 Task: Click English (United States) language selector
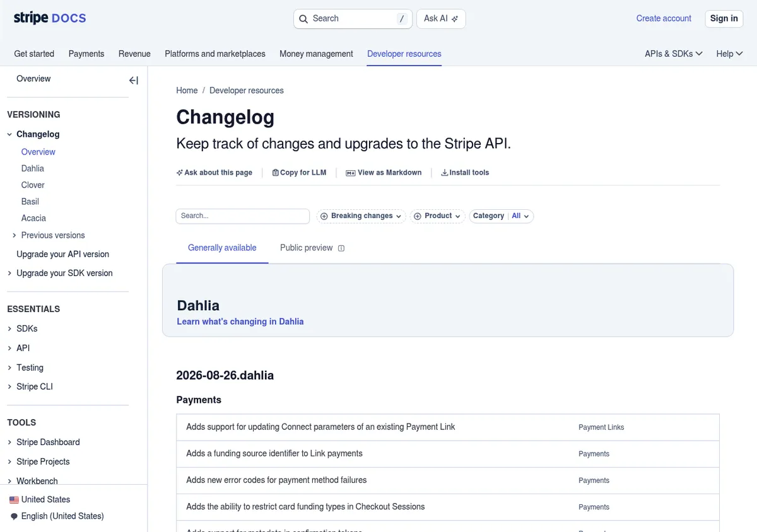pyautogui.click(x=62, y=516)
